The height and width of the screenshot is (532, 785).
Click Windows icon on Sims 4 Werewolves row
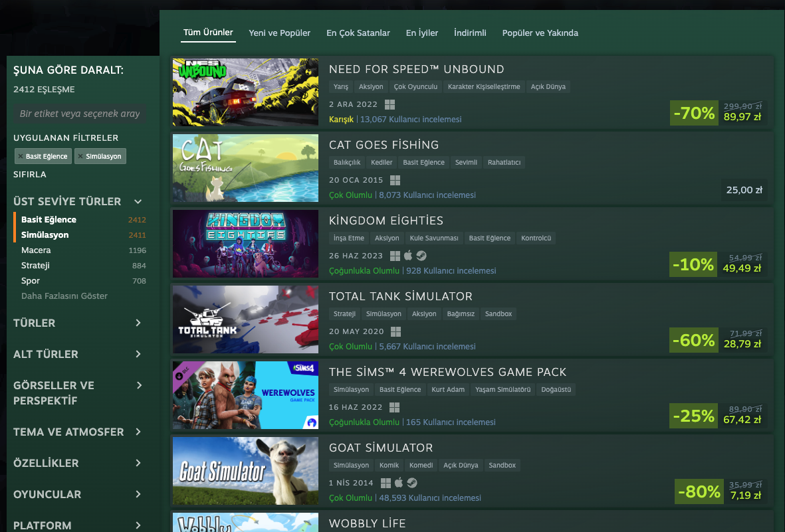point(395,407)
